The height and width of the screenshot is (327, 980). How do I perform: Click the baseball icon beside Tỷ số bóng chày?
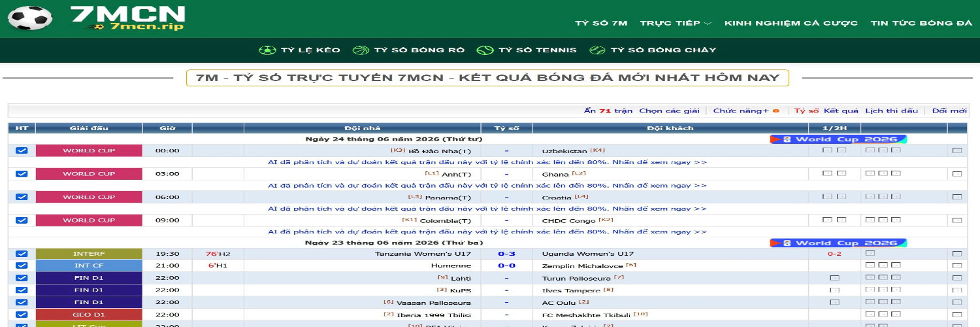tap(597, 50)
